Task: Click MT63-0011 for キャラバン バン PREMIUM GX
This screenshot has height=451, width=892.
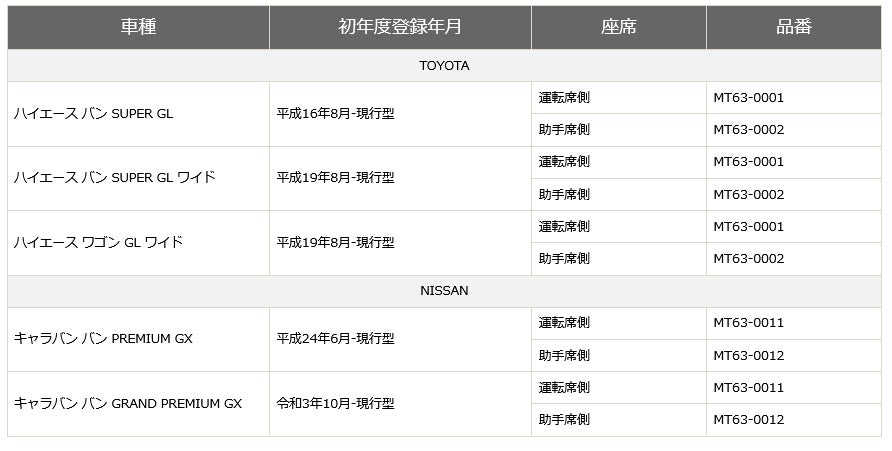Action: click(x=749, y=323)
